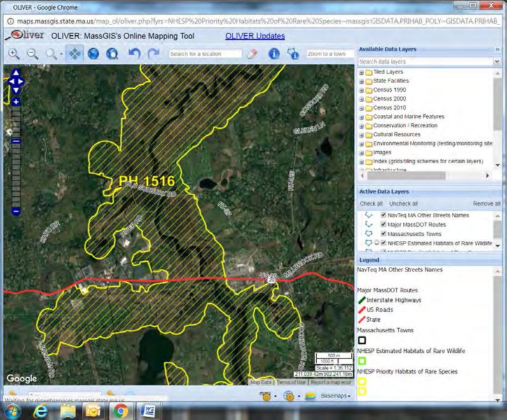Click Remove all active layers
Screen dimensions: 507x420
[487, 204]
